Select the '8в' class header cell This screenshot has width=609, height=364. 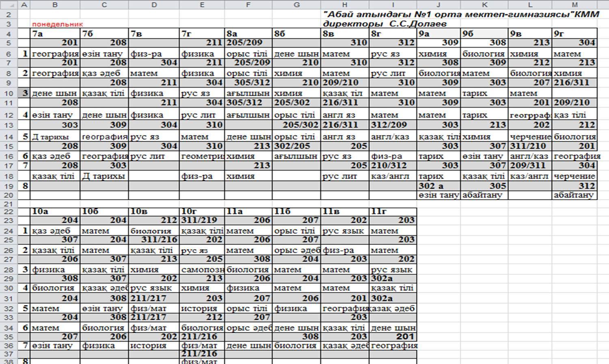pos(345,34)
